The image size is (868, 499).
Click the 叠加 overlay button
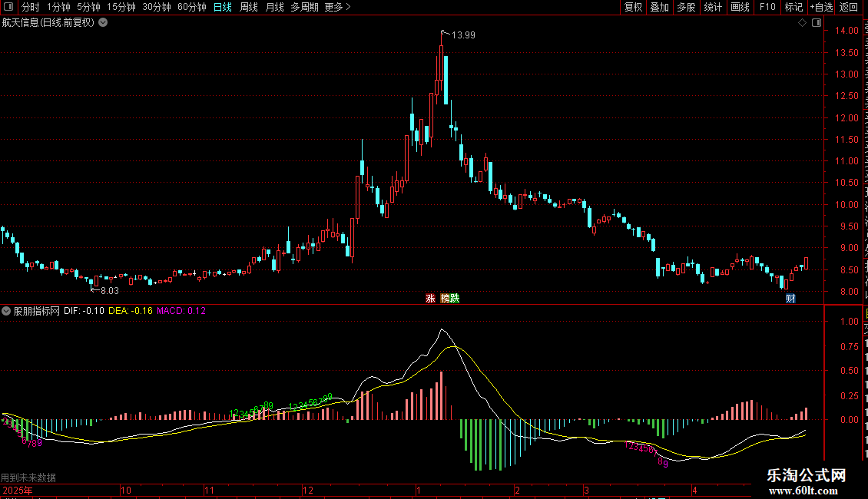coord(659,7)
